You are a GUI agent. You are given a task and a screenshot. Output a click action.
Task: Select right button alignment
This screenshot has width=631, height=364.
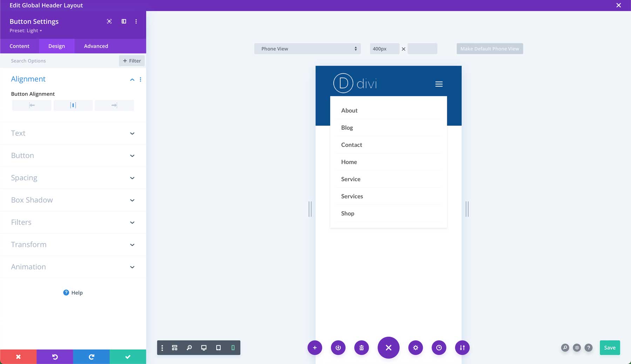click(114, 105)
